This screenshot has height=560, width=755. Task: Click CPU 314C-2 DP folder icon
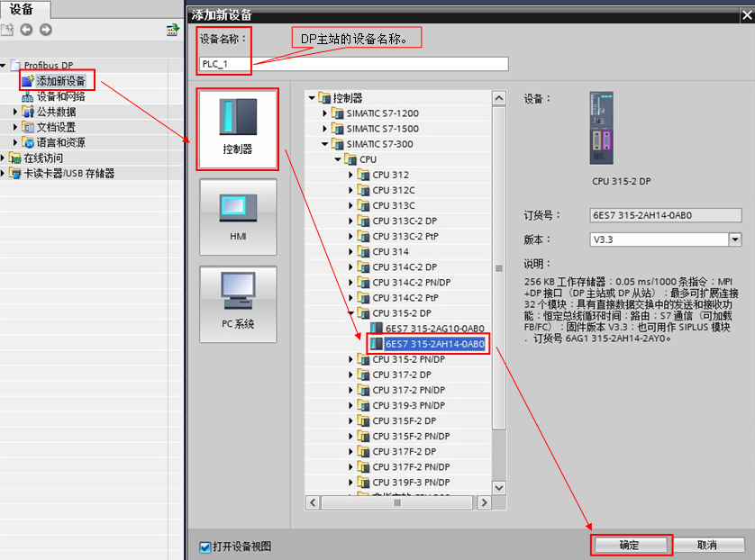pos(364,267)
